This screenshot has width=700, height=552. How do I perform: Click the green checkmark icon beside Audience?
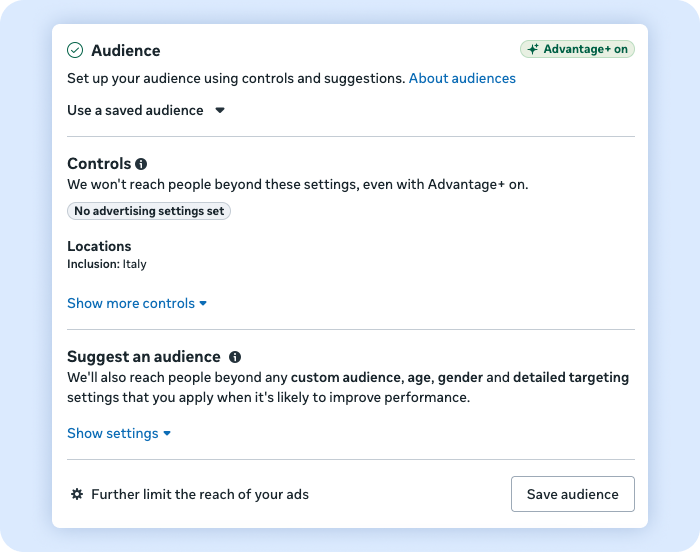75,50
